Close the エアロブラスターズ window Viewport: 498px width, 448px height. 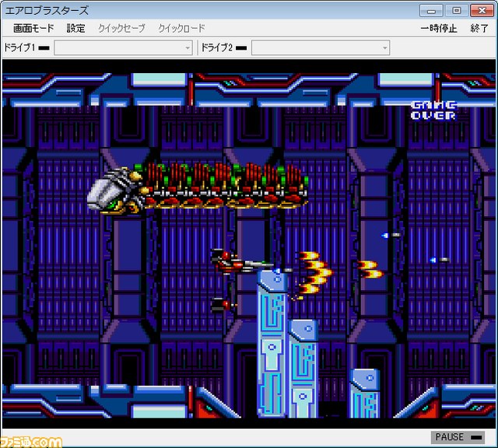coord(482,10)
